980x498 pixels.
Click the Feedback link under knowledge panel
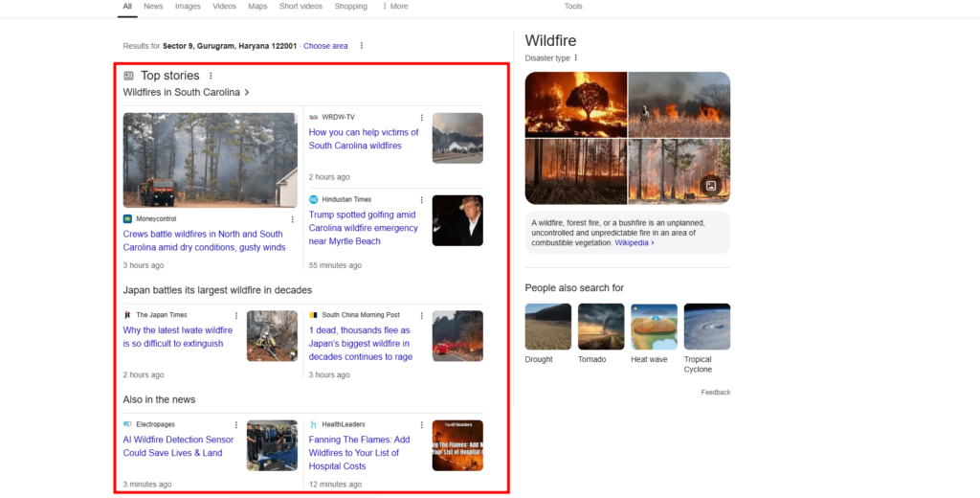tap(716, 393)
